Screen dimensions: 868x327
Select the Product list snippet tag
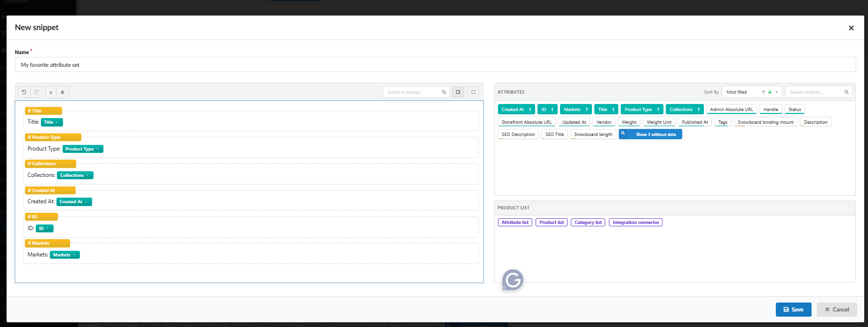pyautogui.click(x=552, y=223)
